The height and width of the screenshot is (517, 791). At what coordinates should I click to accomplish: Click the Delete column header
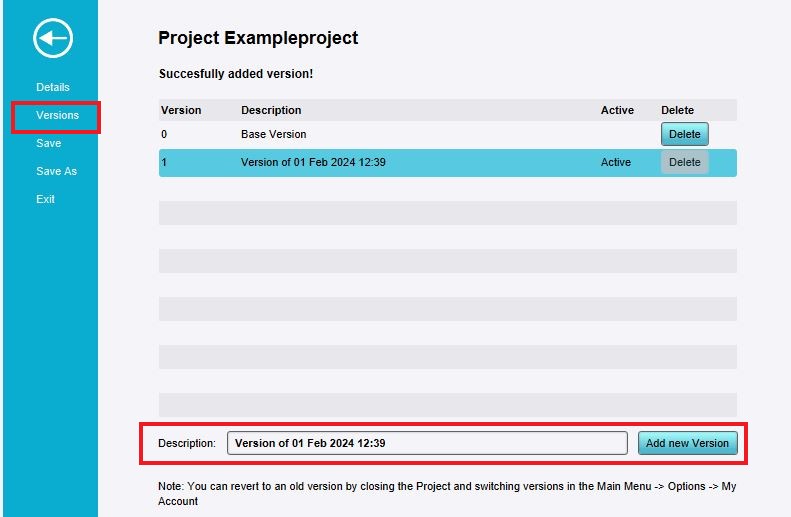pos(677,110)
